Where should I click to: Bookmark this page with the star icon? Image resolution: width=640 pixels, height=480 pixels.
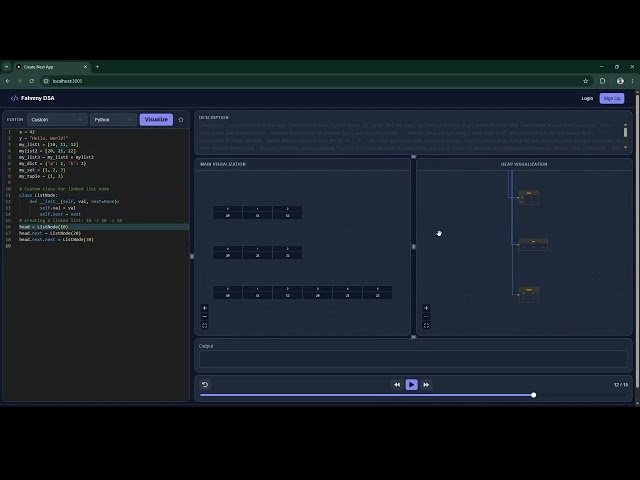click(585, 81)
